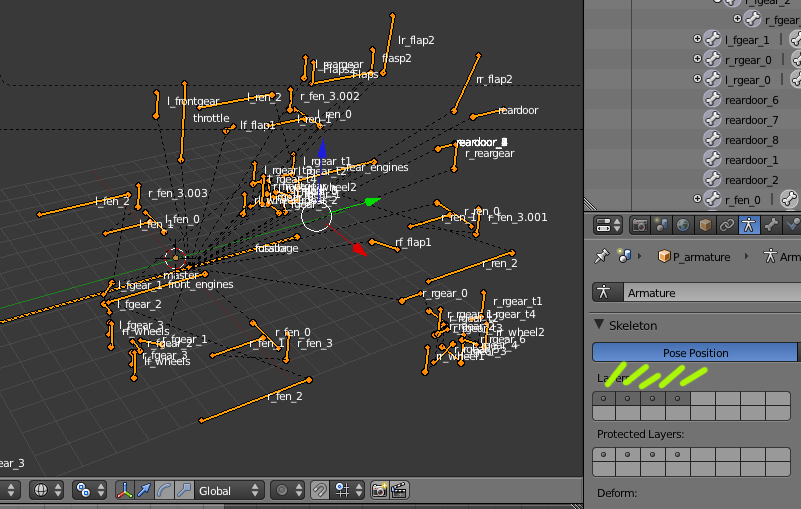
Task: Open the Scene properties tab in the tab row
Action: (x=661, y=225)
